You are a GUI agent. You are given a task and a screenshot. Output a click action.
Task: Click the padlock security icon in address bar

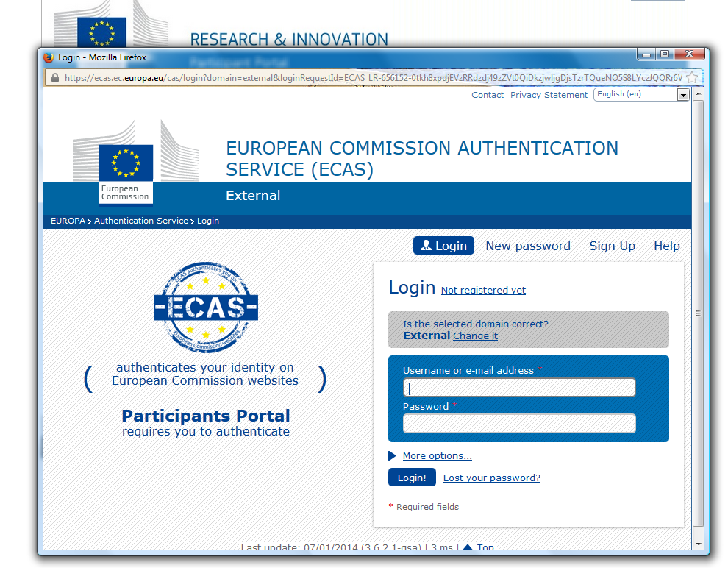(x=55, y=77)
